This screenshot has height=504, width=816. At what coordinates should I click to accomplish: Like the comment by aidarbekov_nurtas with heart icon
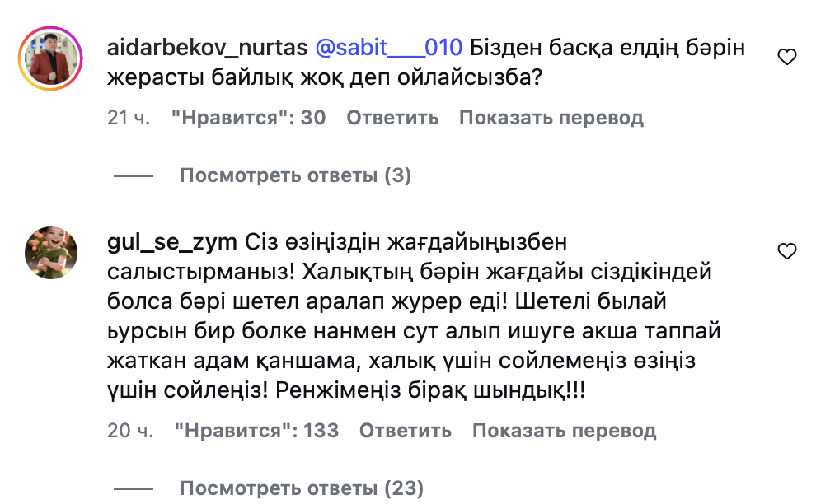[x=787, y=57]
